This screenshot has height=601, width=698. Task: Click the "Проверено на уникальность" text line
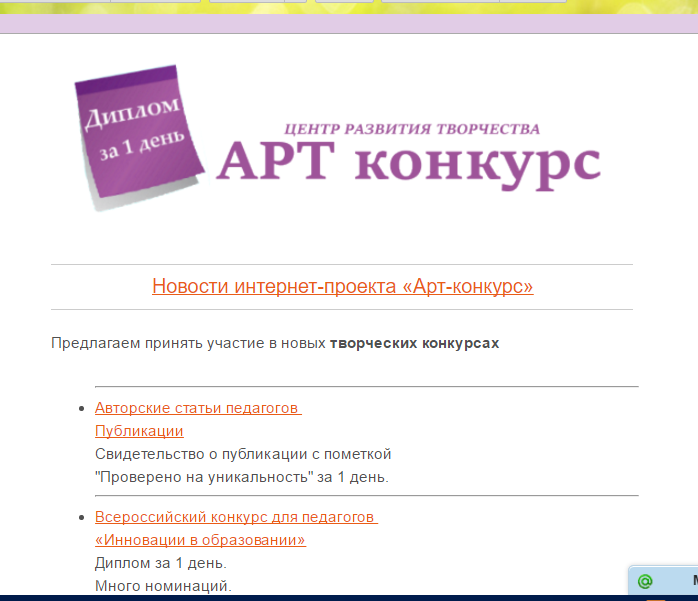241,477
